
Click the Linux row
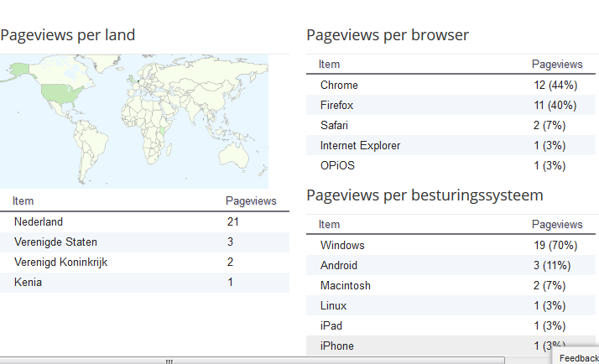click(x=451, y=306)
